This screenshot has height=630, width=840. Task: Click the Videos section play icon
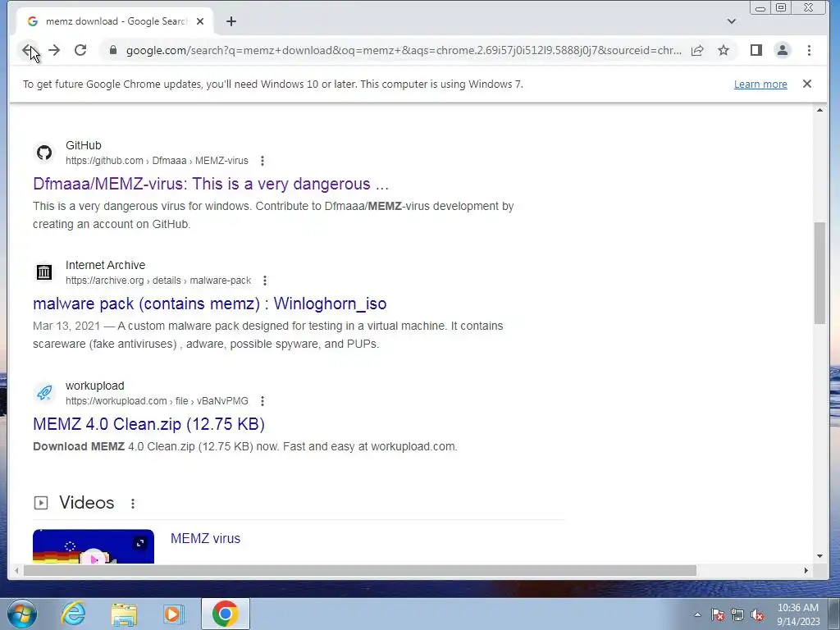(x=41, y=503)
